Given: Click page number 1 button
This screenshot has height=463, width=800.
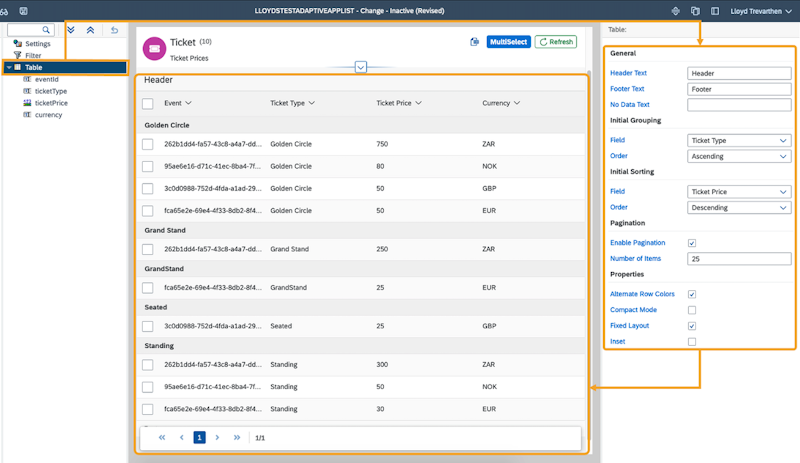Looking at the screenshot, I should (199, 437).
